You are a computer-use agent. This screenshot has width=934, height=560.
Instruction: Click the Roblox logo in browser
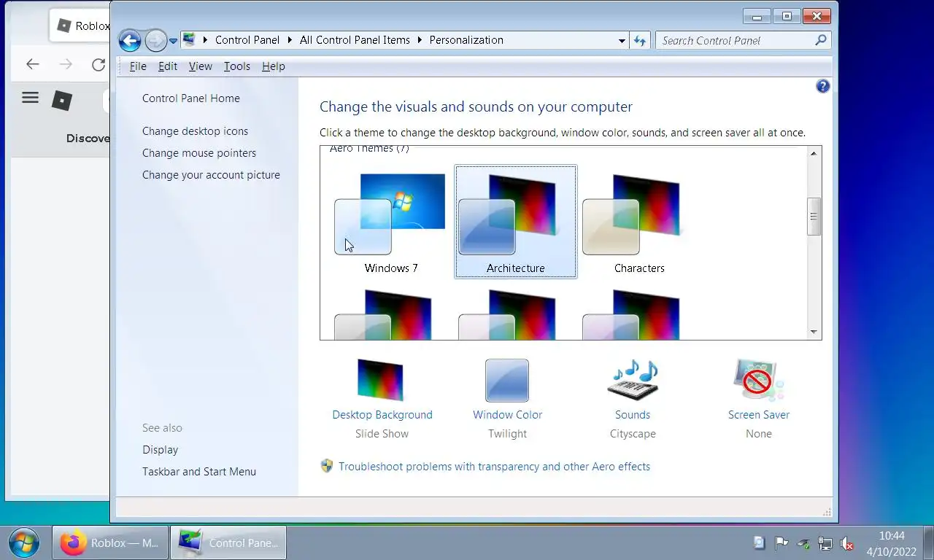pos(62,100)
